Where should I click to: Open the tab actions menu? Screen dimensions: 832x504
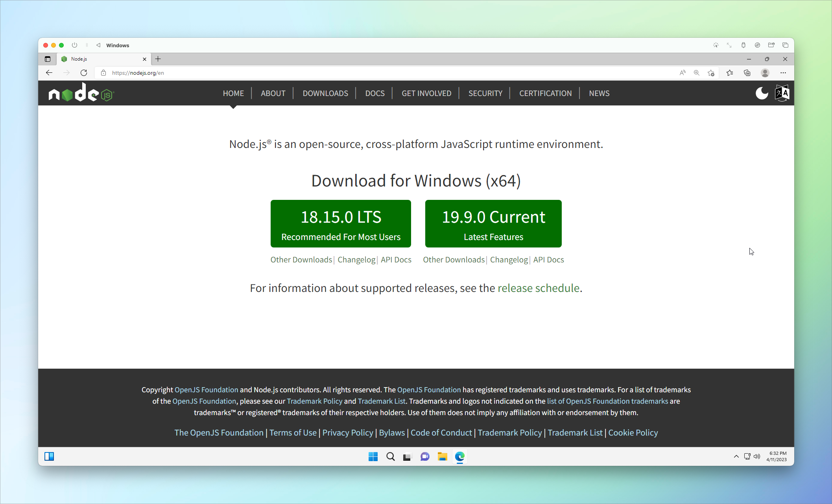[x=48, y=59]
